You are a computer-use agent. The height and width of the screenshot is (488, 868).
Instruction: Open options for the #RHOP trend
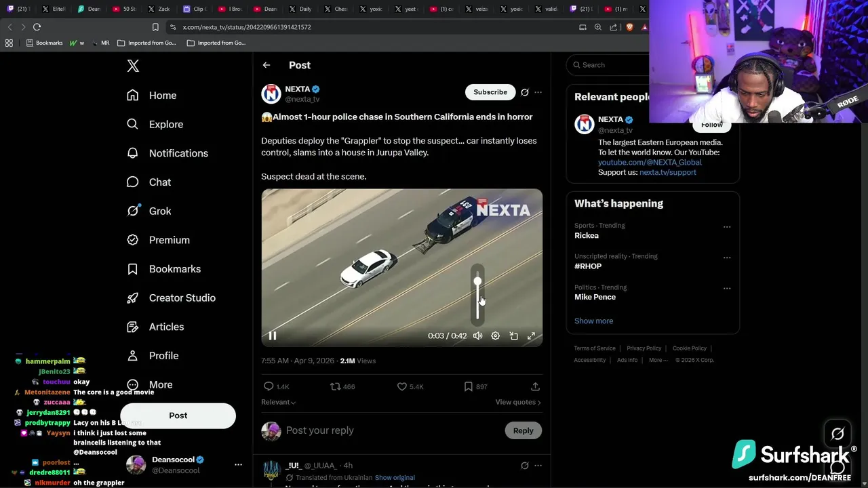[x=727, y=258]
